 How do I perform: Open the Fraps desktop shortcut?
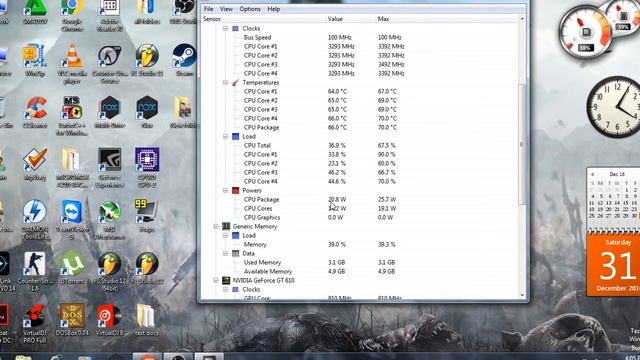pos(146,216)
